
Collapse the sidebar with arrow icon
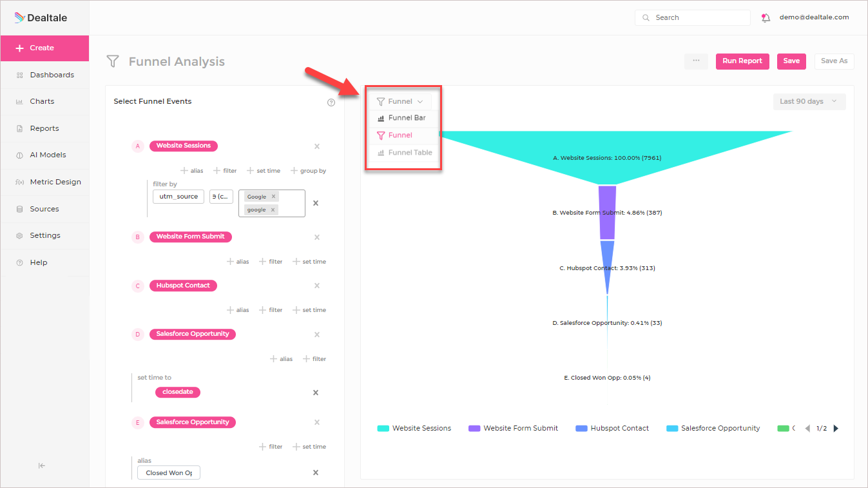pyautogui.click(x=42, y=465)
